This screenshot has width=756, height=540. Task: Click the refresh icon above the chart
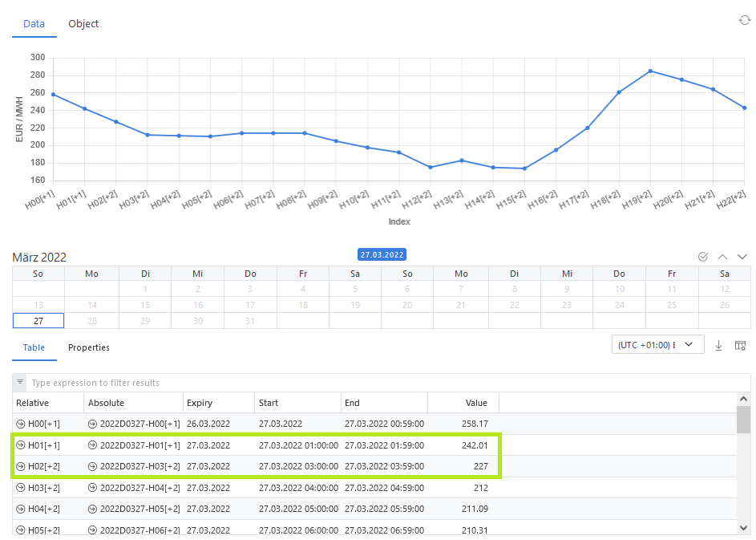pyautogui.click(x=744, y=20)
